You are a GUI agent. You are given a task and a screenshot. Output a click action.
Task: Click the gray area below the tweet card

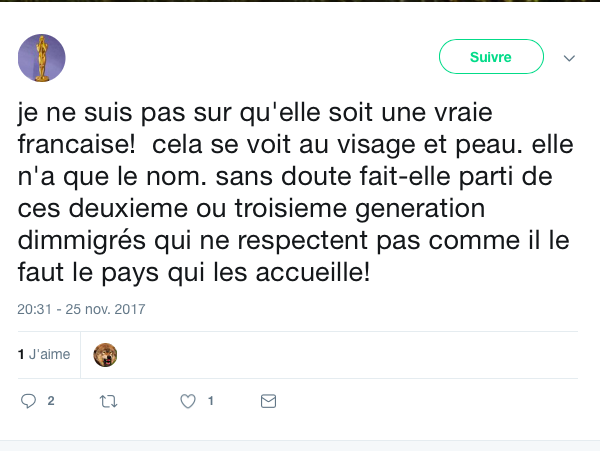300,445
